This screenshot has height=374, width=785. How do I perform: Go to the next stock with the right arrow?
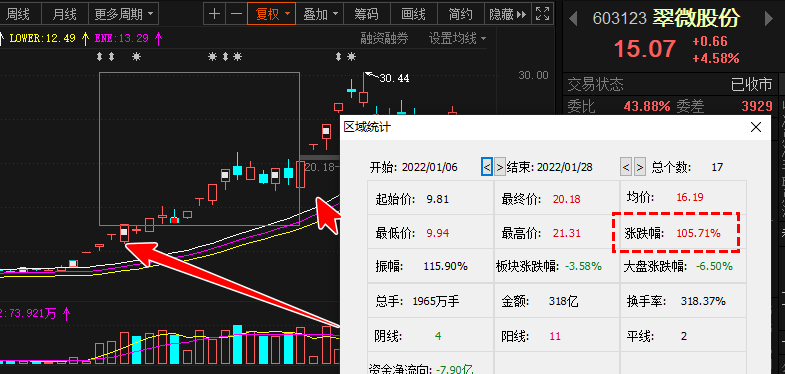point(769,20)
